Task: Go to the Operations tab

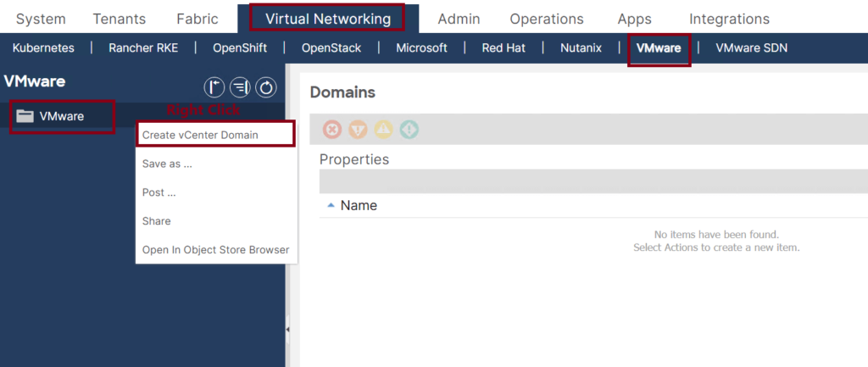Action: [547, 19]
